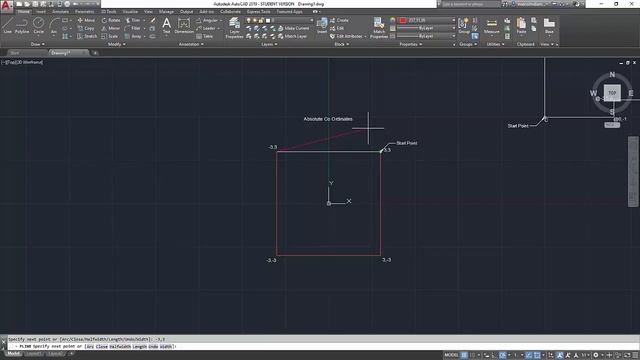
Task: Click the Array tool
Action: pos(133,36)
